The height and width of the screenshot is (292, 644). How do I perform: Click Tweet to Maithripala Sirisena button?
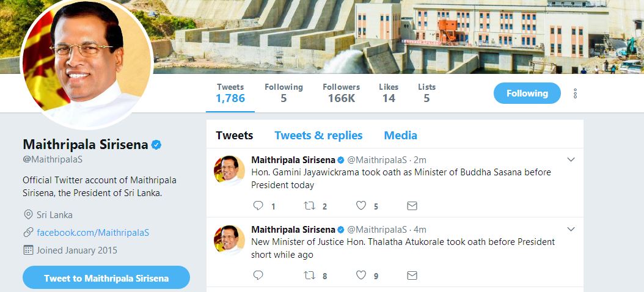pyautogui.click(x=106, y=278)
